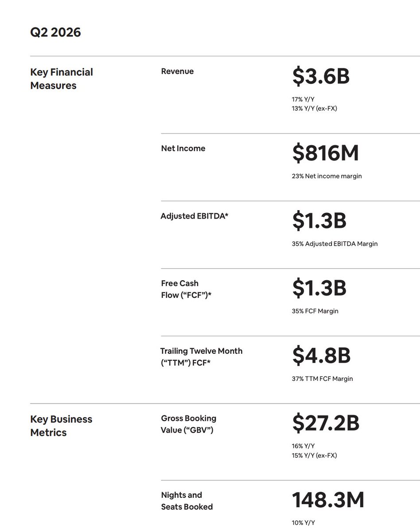The width and height of the screenshot is (420, 532).
Task: Select the Key Business Metrics section title
Action: [x=61, y=426]
